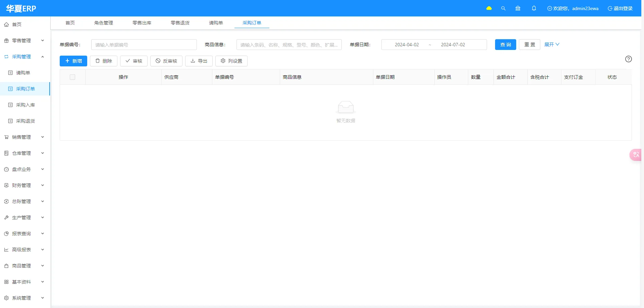Expand the 销售管理 menu chevron
The width and height of the screenshot is (644, 308).
[x=43, y=137]
